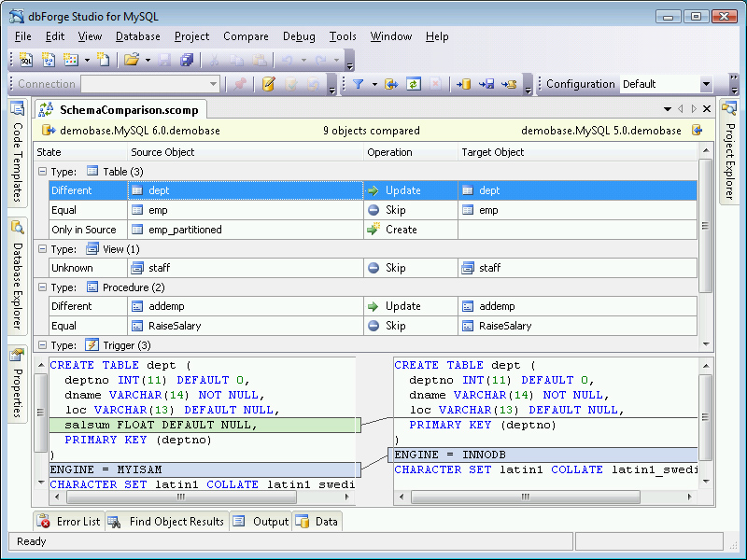Click the target database icon beside demobase.MySQL 5.0
Image resolution: width=747 pixels, height=560 pixels.
pos(697,130)
